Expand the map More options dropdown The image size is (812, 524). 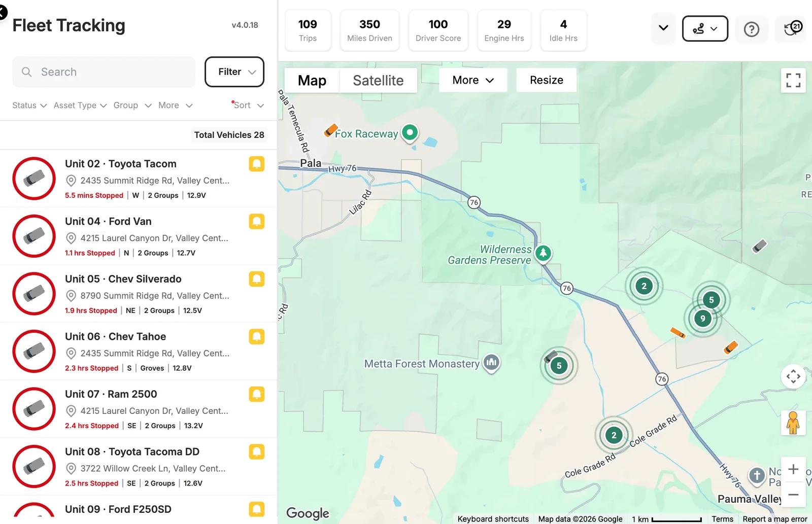473,80
